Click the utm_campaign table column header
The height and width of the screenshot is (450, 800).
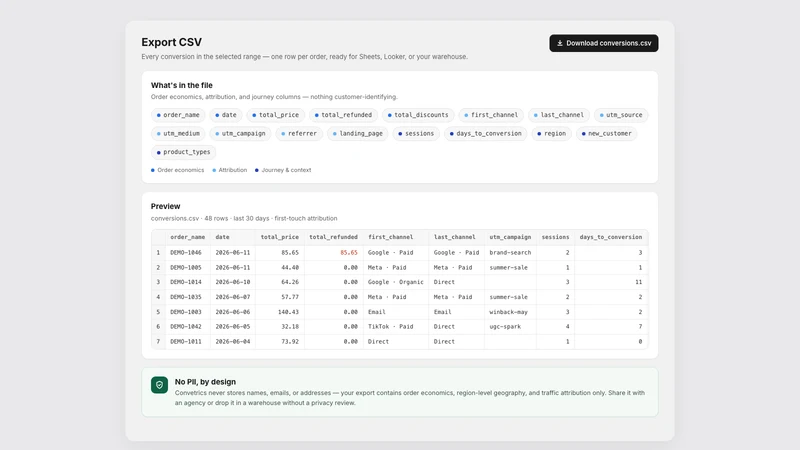[510, 237]
